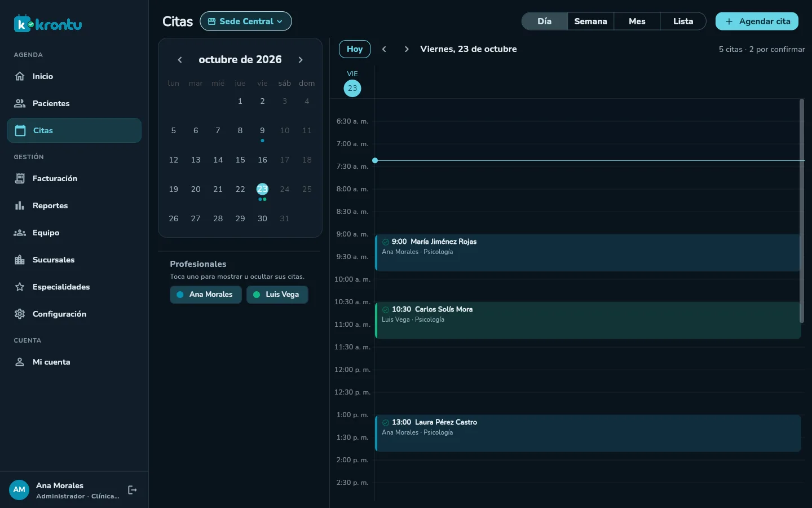Select October 16 in the mini calendar
The width and height of the screenshot is (812, 508).
pyautogui.click(x=262, y=160)
